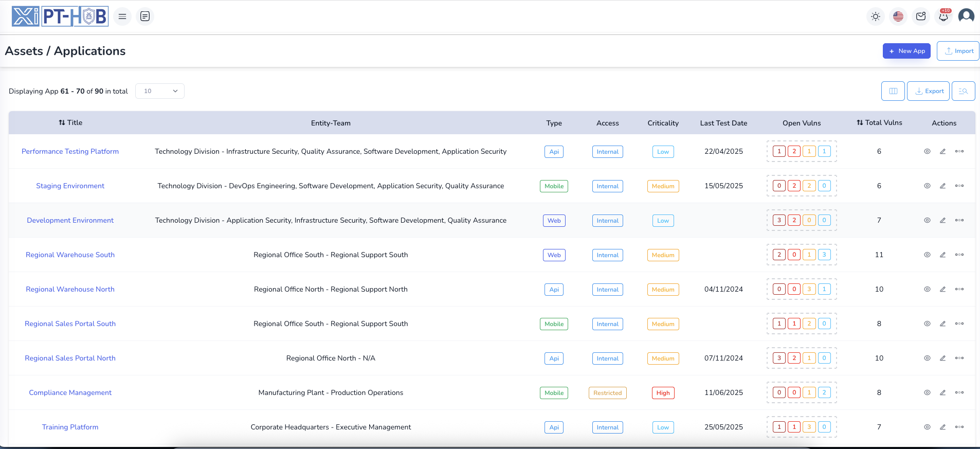Click the notes icon beside hamburger menu
This screenshot has height=449, width=980.
click(145, 16)
